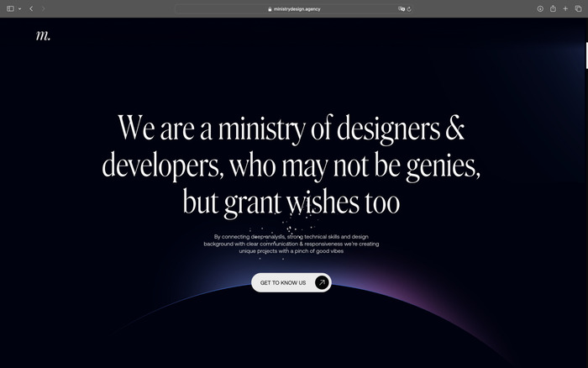This screenshot has width=588, height=368.
Task: Focus the ministrydesign.agency address bar
Action: (294, 9)
